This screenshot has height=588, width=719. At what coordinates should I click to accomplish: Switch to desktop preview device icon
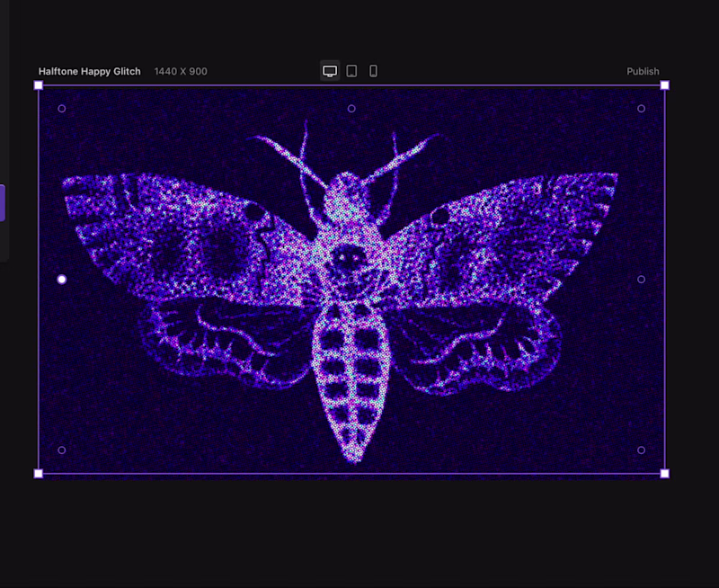click(330, 71)
